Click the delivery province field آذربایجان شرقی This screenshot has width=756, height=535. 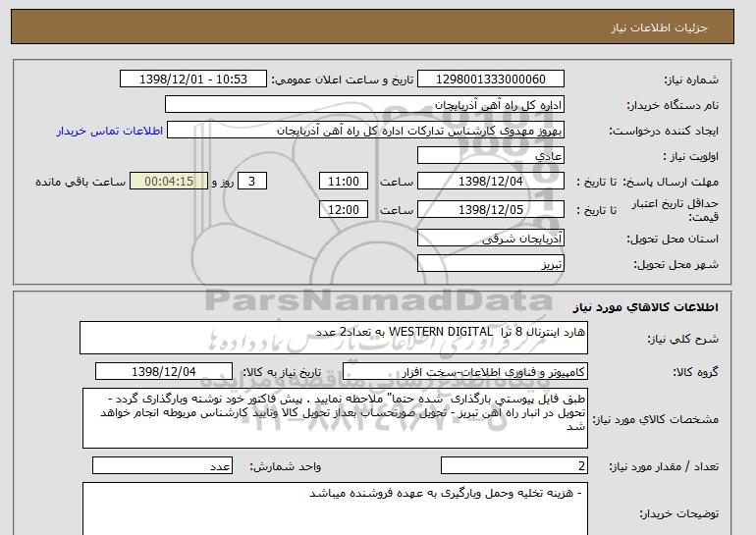[x=491, y=239]
